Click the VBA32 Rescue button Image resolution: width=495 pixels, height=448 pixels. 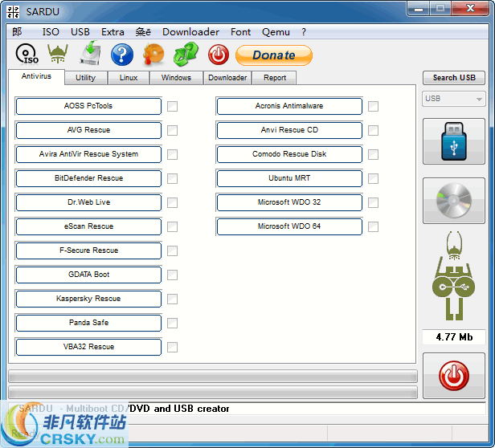(x=88, y=347)
